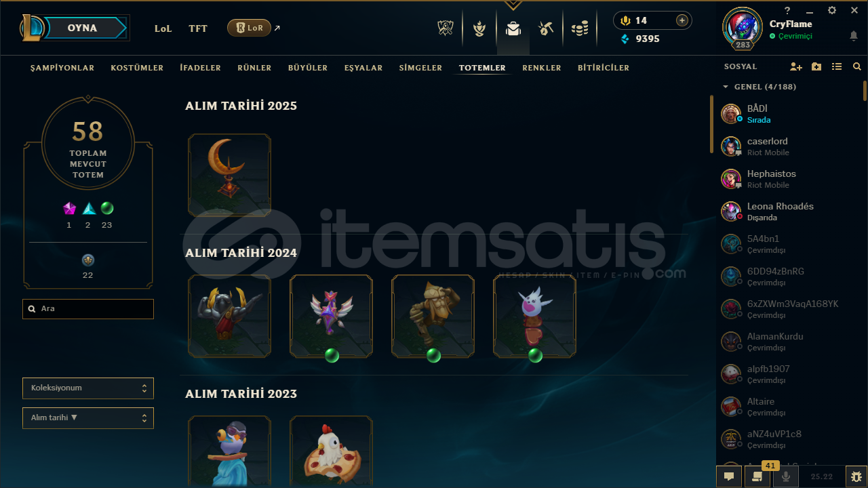Switch to the ŞAMPİYONLAR tab
Viewport: 868px width, 488px height.
coord(62,68)
